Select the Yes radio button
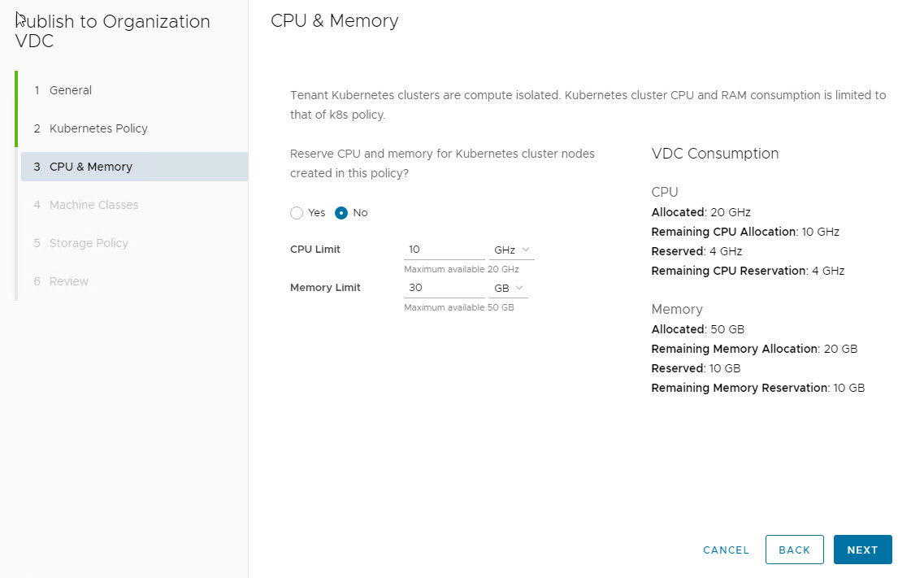Screen dimensions: 924x578 (297, 213)
